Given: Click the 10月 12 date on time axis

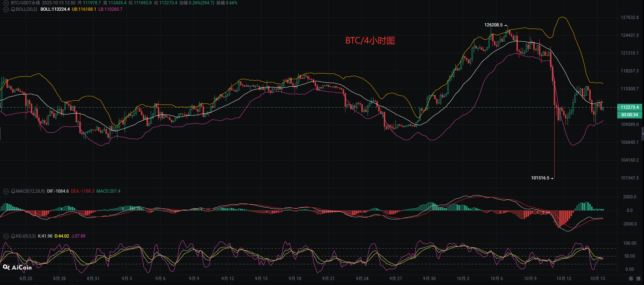Looking at the screenshot, I should [564, 279].
